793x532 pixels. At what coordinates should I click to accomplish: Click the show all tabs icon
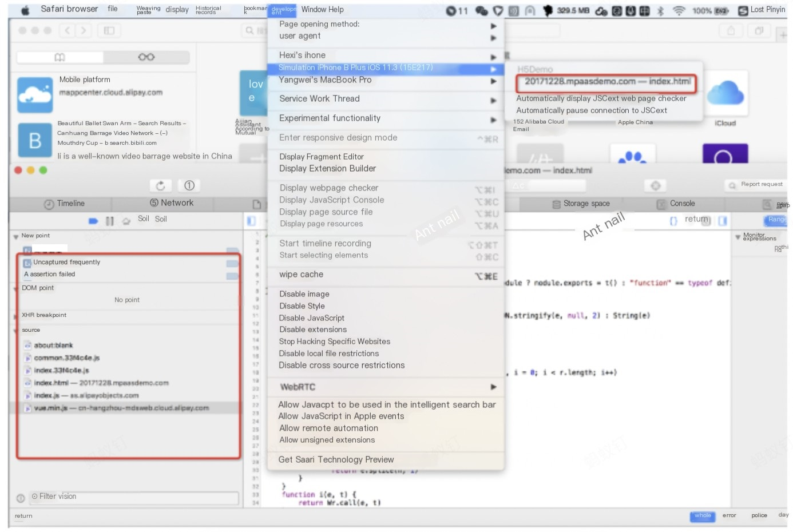pos(759,31)
